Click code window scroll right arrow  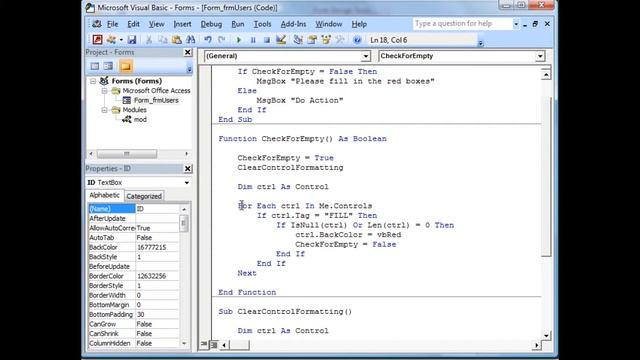[536, 345]
